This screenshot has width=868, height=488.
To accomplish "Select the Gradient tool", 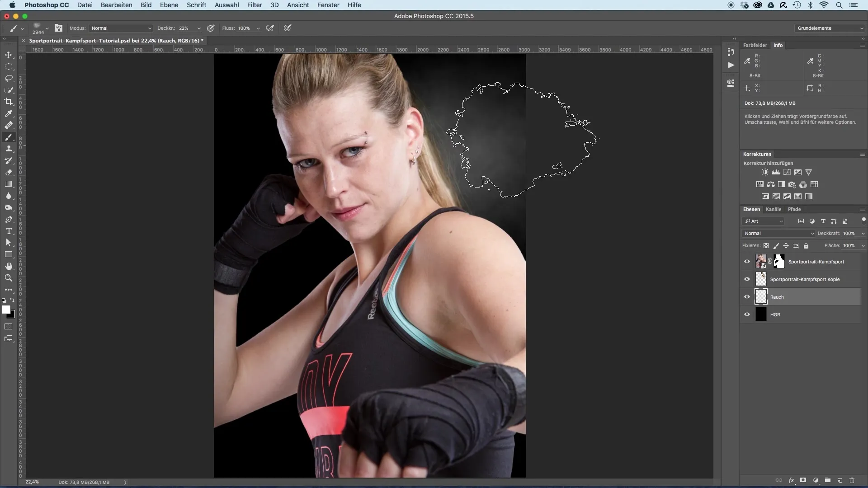I will pos(9,184).
